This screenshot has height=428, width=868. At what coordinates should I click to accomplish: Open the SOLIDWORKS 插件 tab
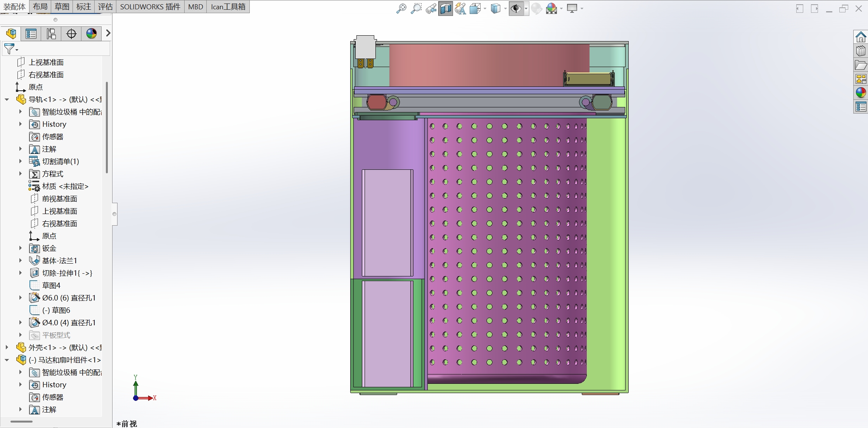(x=150, y=7)
